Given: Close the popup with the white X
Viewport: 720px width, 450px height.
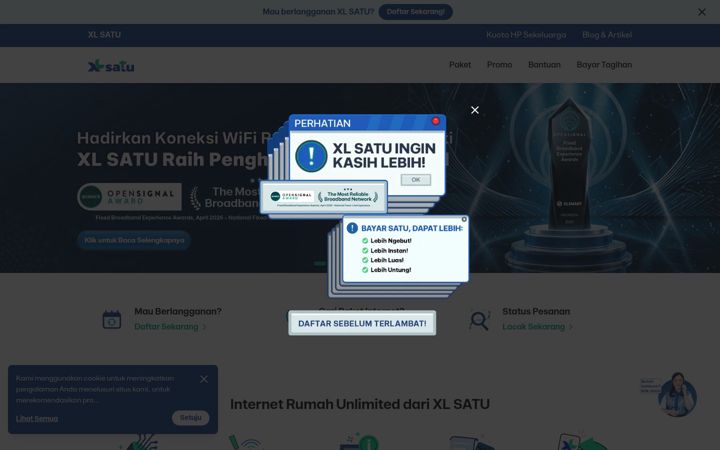Looking at the screenshot, I should point(475,110).
